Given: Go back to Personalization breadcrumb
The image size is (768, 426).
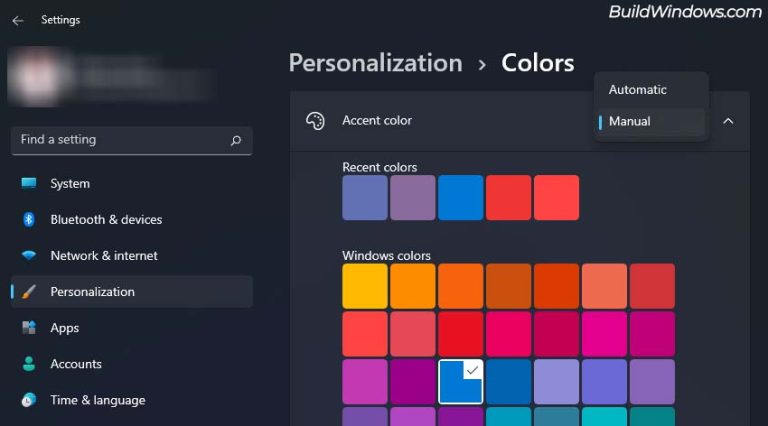Looking at the screenshot, I should (x=376, y=63).
